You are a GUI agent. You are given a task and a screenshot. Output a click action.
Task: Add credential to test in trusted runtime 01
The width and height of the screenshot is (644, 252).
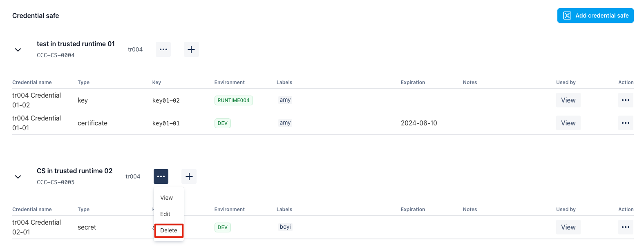tap(191, 49)
